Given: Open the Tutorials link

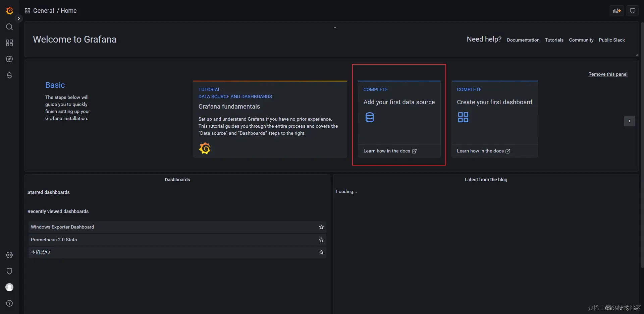Looking at the screenshot, I should 554,40.
